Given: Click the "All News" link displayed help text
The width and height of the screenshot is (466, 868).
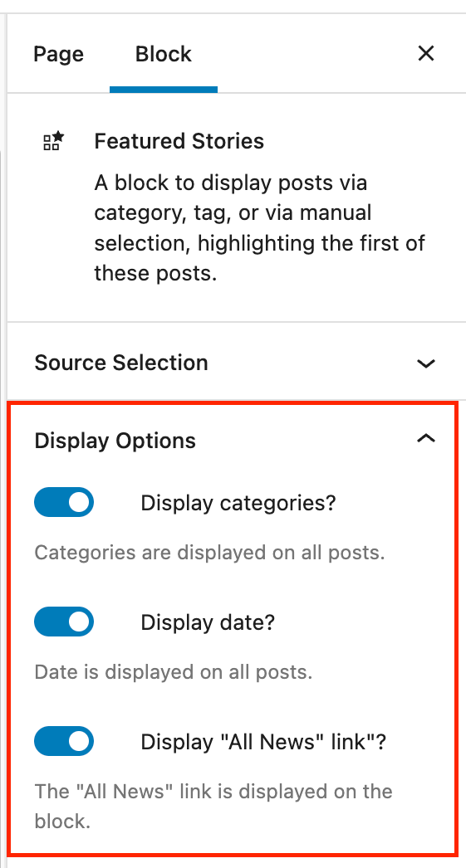Looking at the screenshot, I should pyautogui.click(x=213, y=806).
